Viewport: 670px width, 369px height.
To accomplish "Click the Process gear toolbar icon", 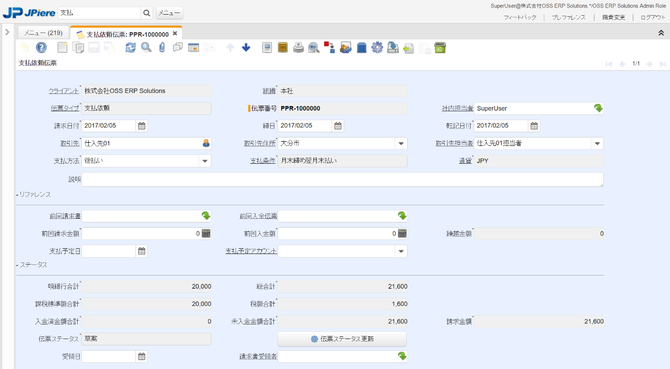I will pyautogui.click(x=377, y=47).
